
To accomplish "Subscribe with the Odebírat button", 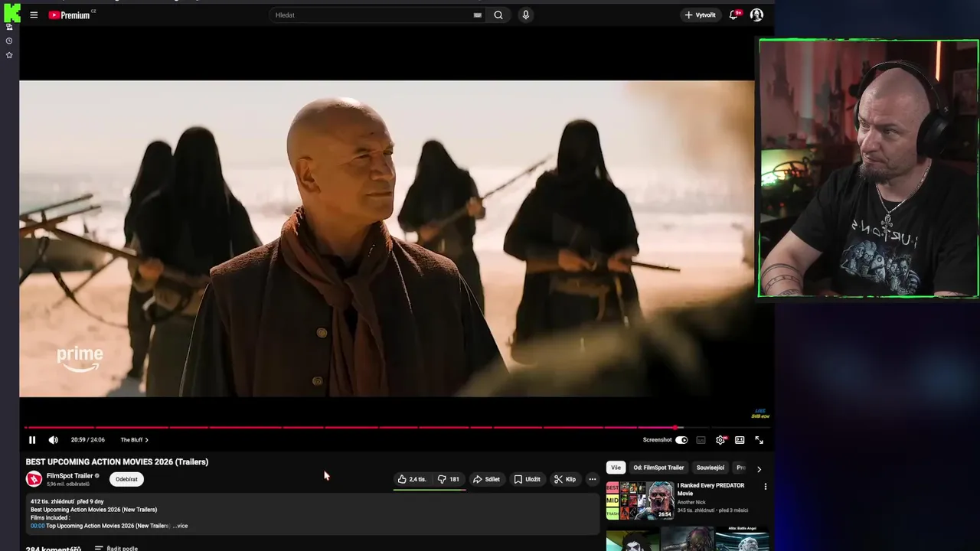I will click(126, 479).
